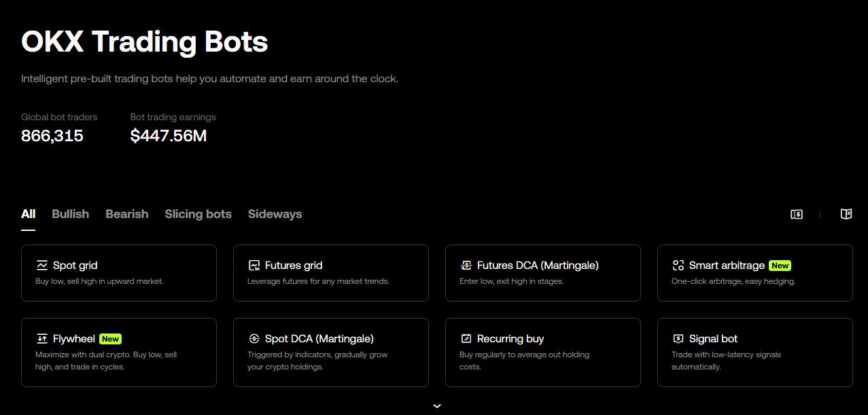Open the Recurring buy bot card description
This screenshot has width=868, height=415.
pyautogui.click(x=525, y=361)
